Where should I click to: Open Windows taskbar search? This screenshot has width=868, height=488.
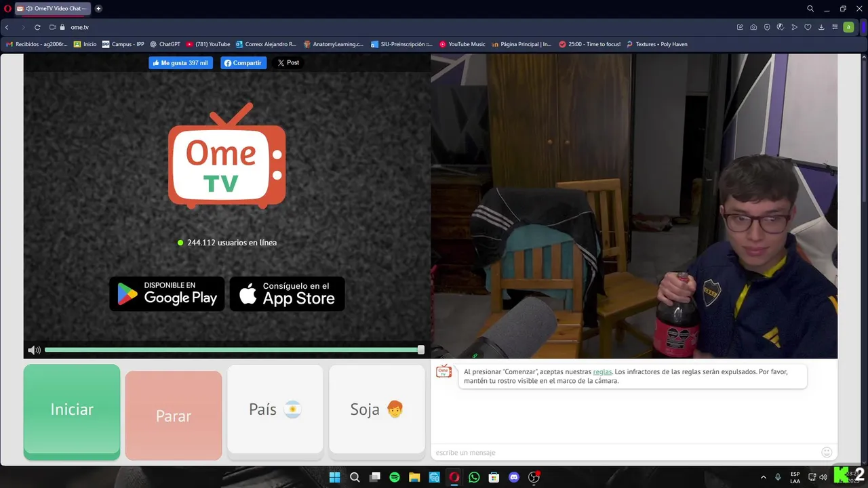(x=355, y=477)
